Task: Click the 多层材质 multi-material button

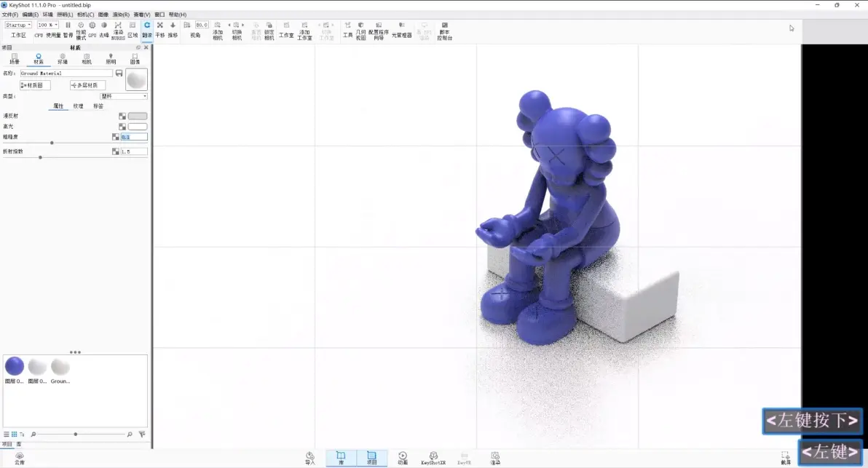Action: [x=87, y=85]
